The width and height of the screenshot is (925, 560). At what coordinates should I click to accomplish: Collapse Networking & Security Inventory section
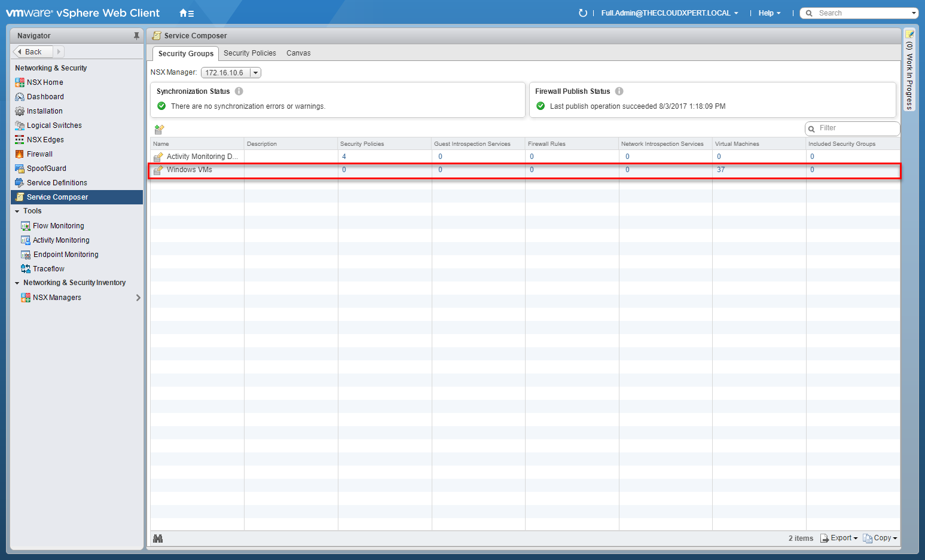click(17, 283)
